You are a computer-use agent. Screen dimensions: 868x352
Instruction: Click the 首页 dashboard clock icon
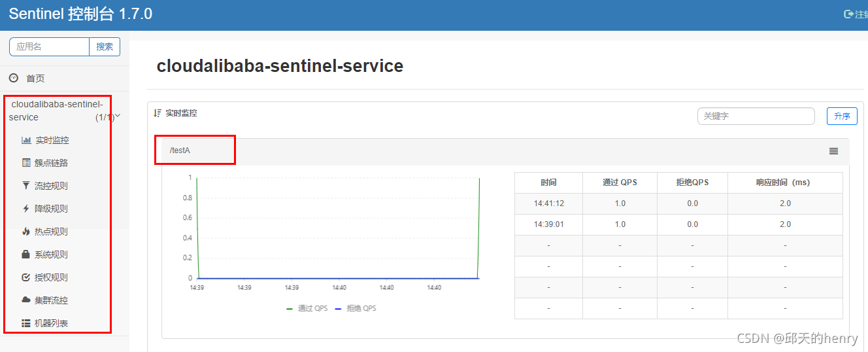[14, 78]
